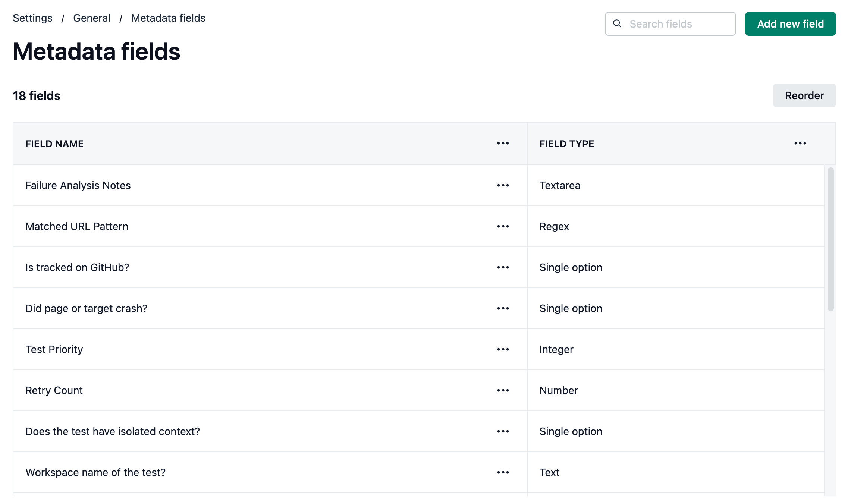The image size is (848, 504).
Task: Open the ellipsis menu for Matched URL Pattern
Action: [503, 226]
